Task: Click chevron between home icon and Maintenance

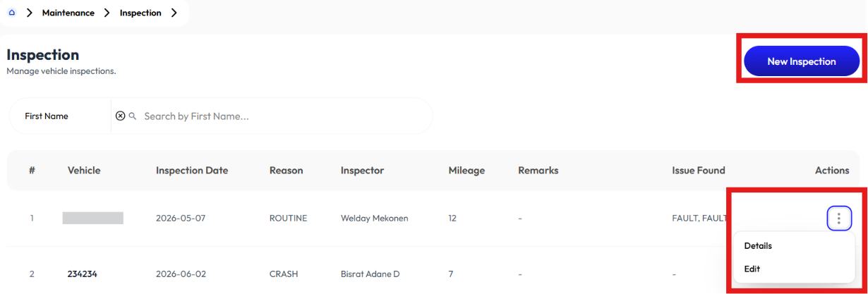Action: pos(30,13)
